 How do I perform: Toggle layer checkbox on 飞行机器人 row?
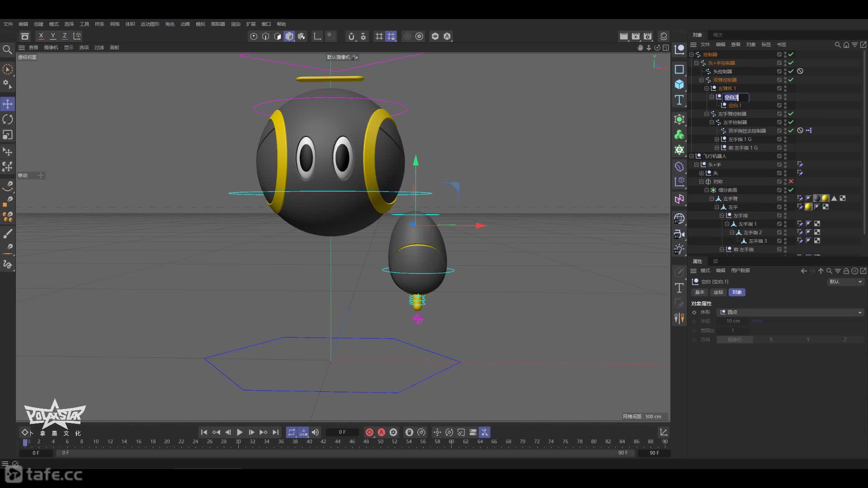point(779,156)
